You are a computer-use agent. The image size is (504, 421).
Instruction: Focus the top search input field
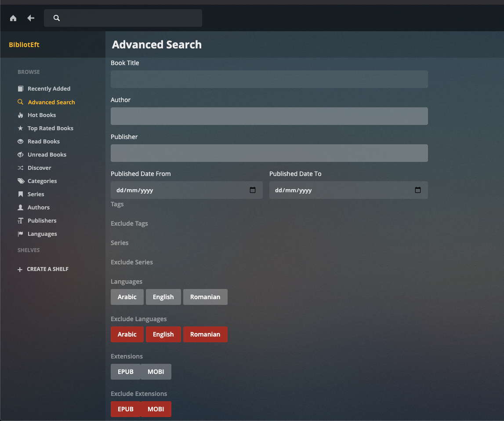123,18
